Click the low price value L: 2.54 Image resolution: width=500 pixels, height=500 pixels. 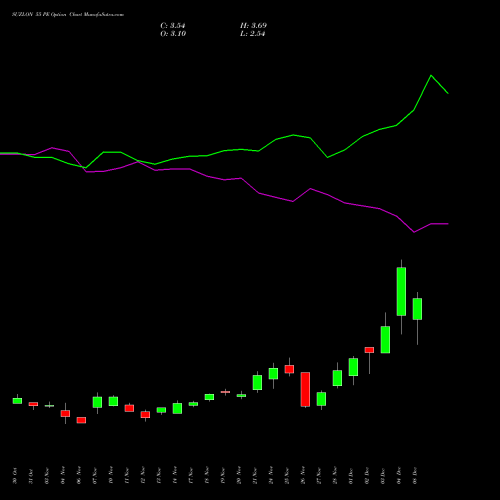click(x=253, y=34)
